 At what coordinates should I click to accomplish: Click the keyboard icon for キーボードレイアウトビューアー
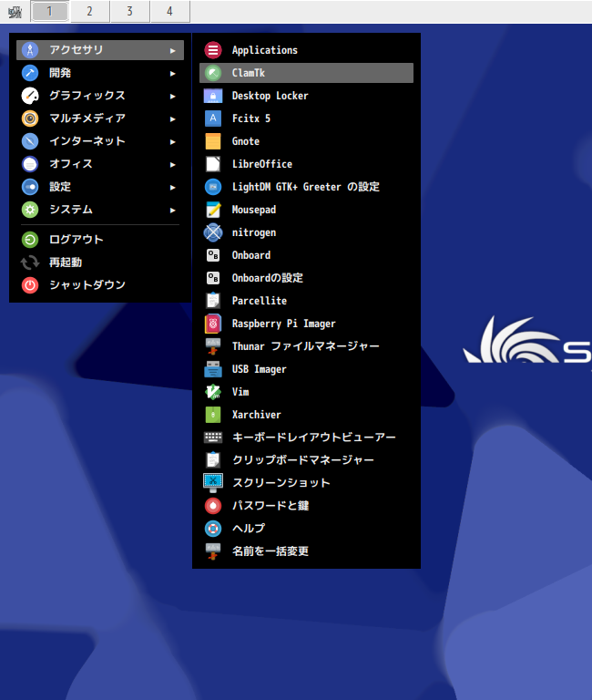213,437
